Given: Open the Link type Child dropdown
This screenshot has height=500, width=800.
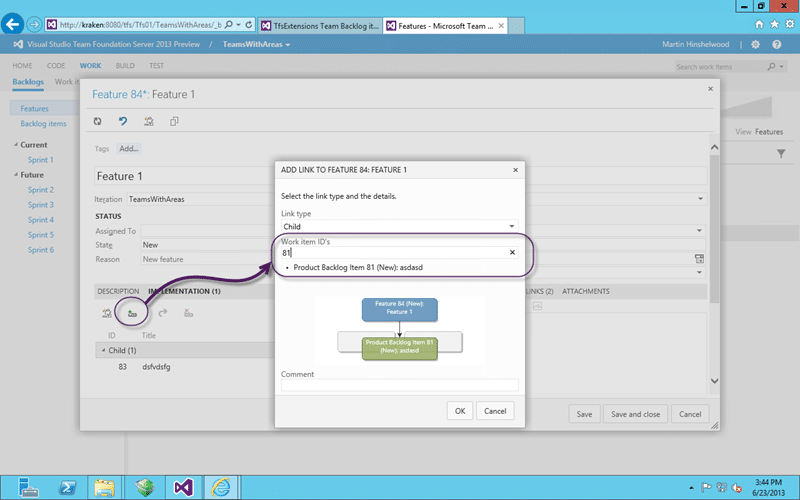Looking at the screenshot, I should tap(512, 227).
